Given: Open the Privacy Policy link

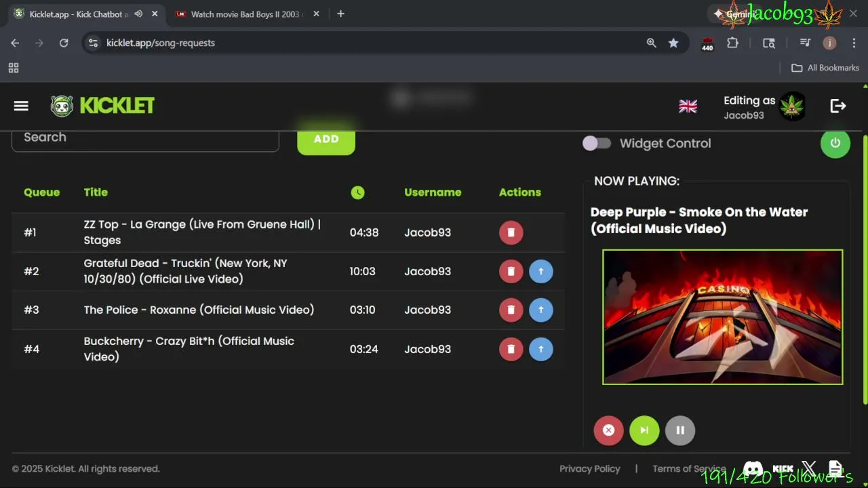Looking at the screenshot, I should click(589, 468).
